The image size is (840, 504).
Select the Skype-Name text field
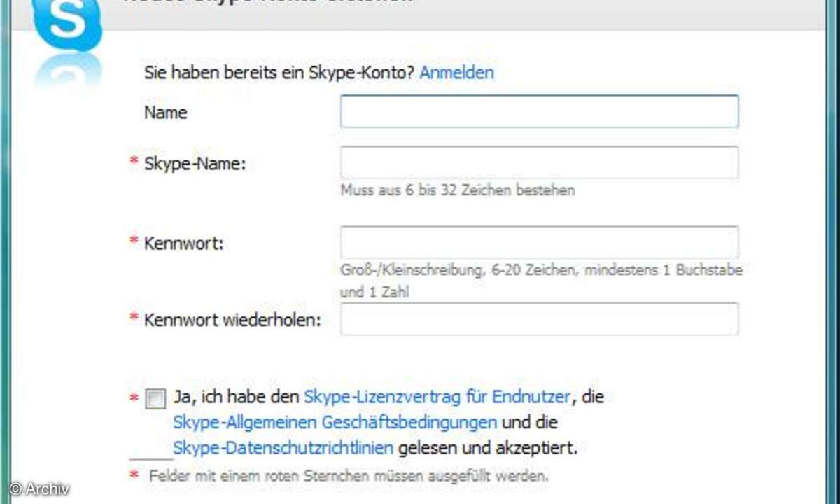coord(539,162)
